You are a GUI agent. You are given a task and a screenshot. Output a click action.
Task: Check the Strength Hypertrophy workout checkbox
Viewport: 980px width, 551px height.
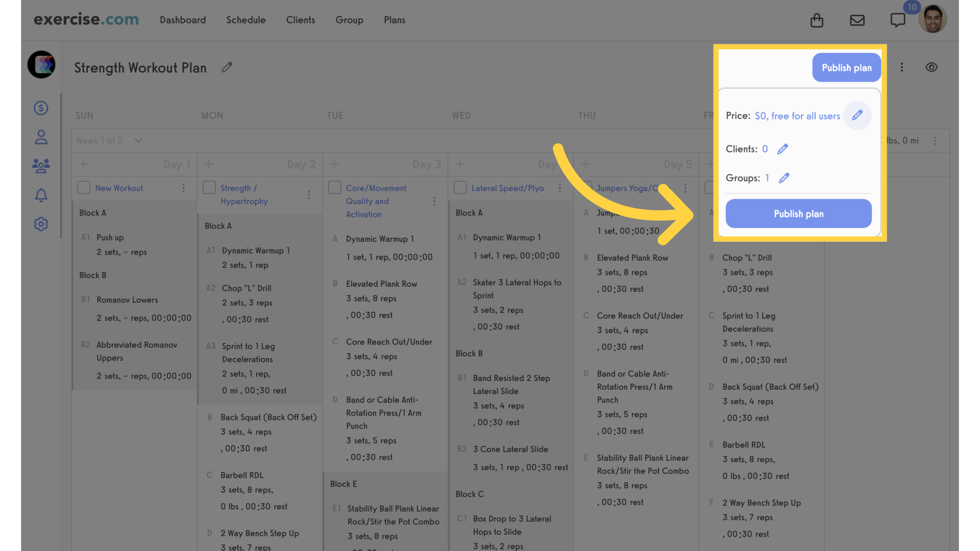click(209, 188)
